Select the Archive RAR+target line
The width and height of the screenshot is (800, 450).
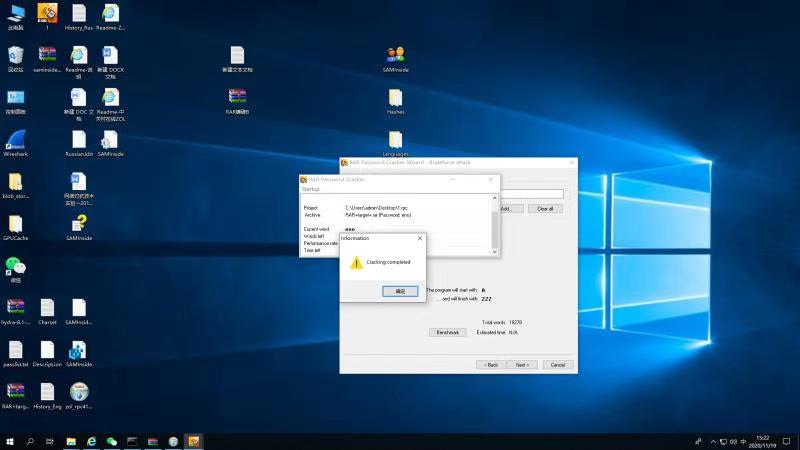coord(378,215)
